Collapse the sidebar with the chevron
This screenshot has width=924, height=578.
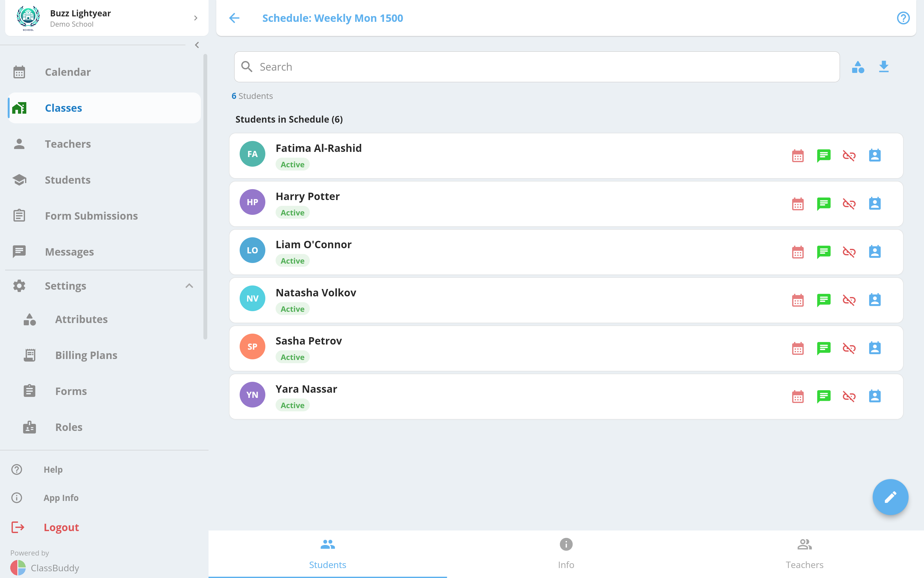click(197, 45)
